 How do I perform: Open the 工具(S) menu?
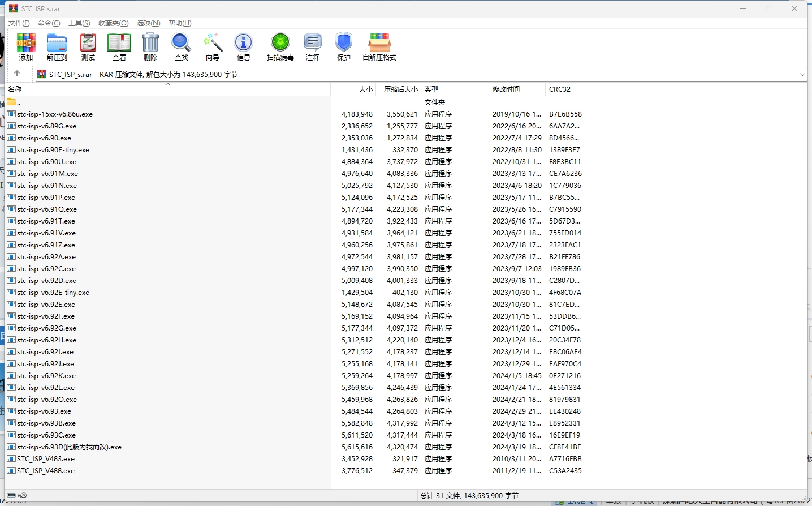[79, 23]
